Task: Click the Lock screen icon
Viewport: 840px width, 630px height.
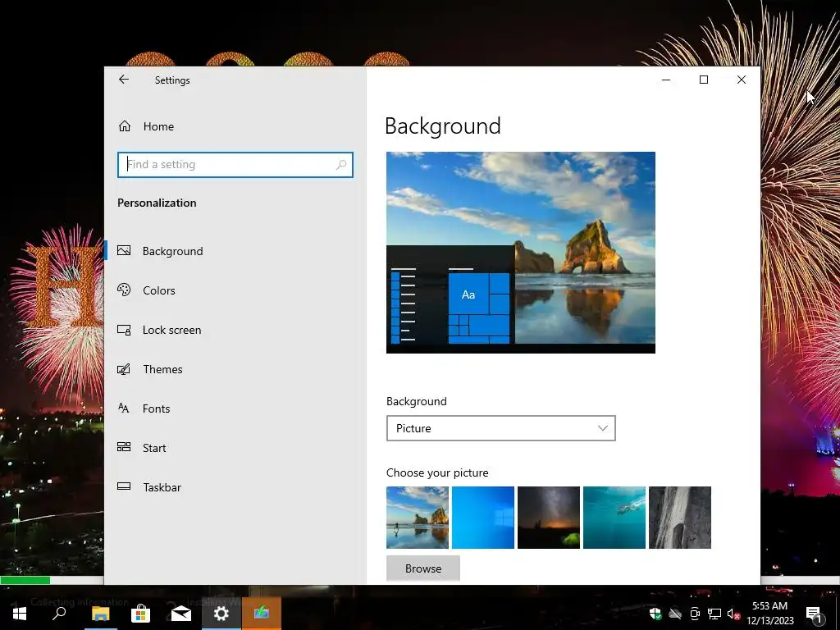Action: [x=124, y=330]
